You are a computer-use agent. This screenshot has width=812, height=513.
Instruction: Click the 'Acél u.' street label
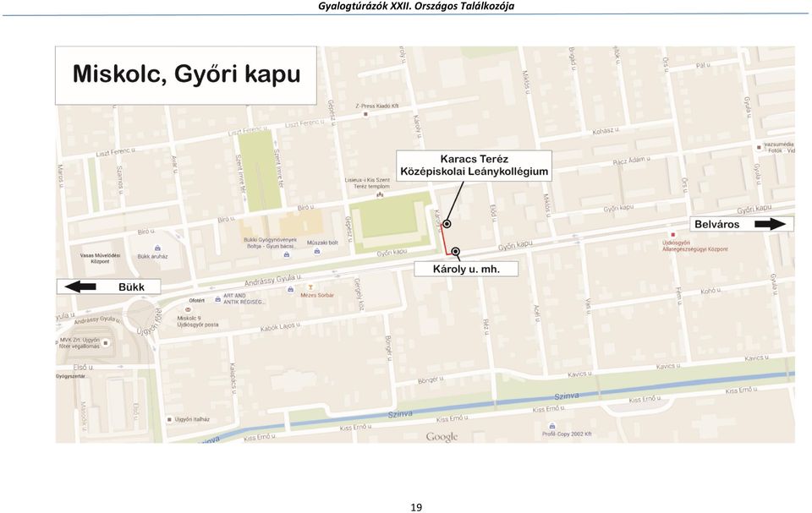coord(537,314)
